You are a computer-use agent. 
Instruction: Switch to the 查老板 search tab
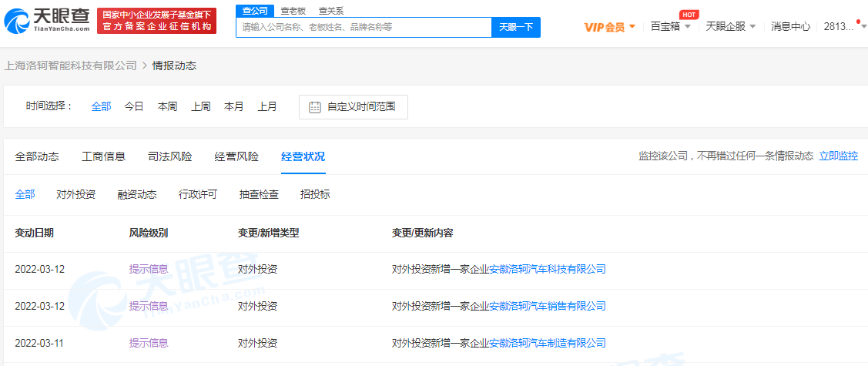tap(293, 11)
